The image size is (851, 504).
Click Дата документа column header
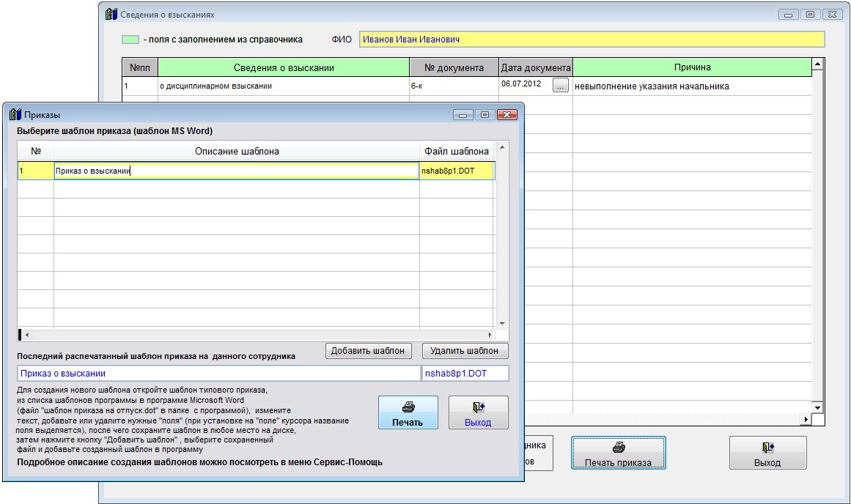pyautogui.click(x=536, y=67)
